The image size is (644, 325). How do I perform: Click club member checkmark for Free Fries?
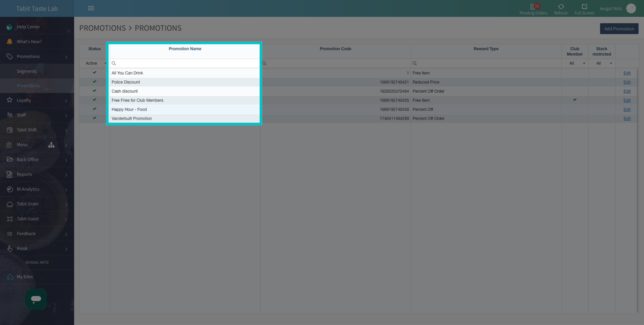click(575, 100)
